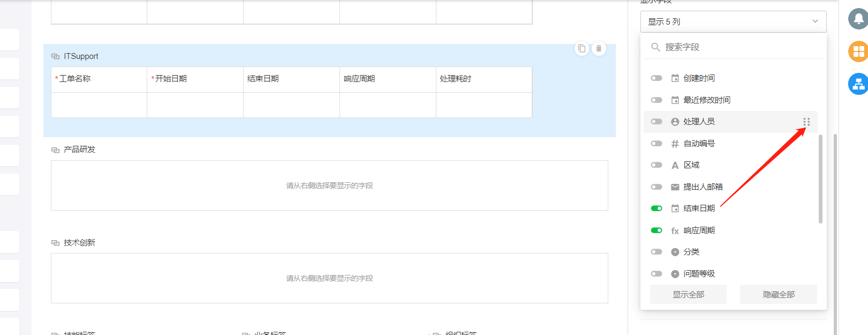Click the linked-record icon next to 产品研发
868x335 pixels.
tap(55, 150)
